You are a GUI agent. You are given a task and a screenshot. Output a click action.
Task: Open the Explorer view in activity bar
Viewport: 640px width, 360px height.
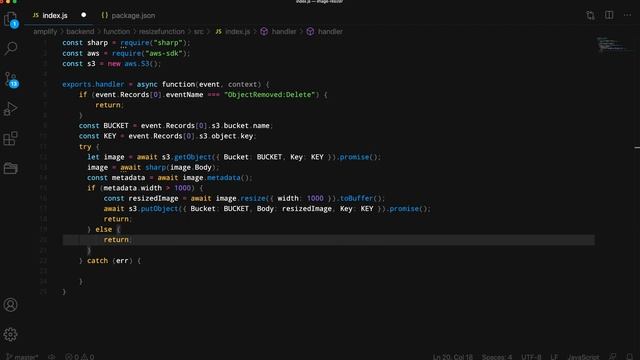point(11,19)
